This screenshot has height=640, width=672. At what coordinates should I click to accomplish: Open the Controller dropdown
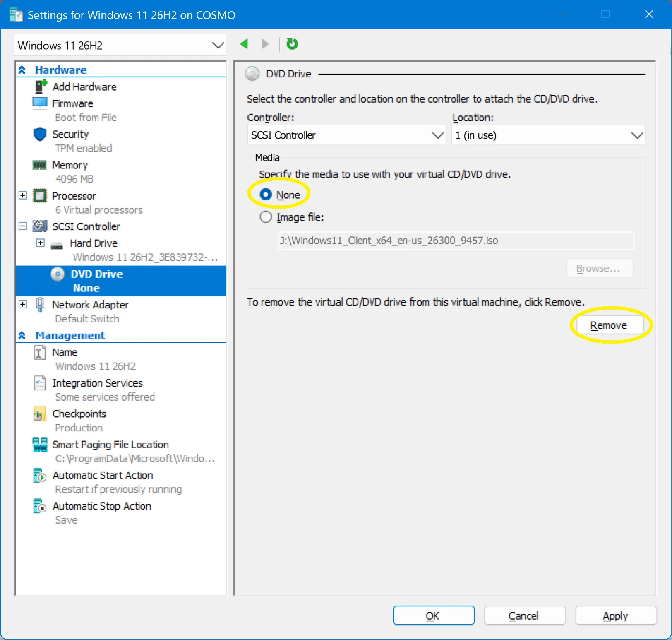[346, 135]
